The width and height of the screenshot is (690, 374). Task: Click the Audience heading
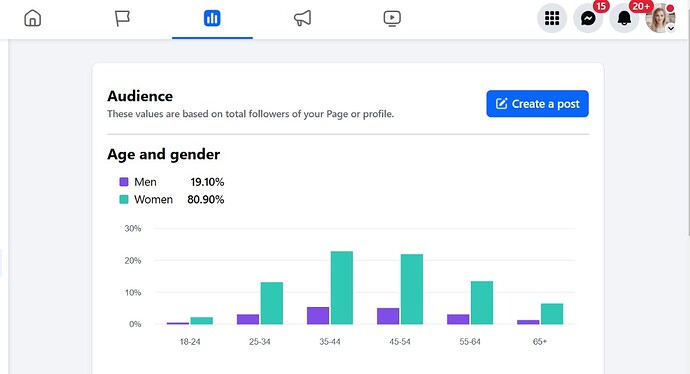click(x=140, y=96)
